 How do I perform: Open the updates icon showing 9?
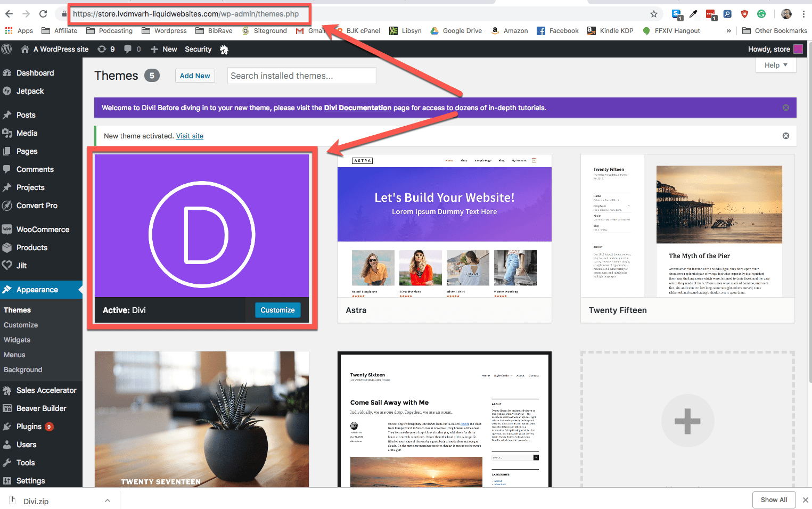[105, 49]
